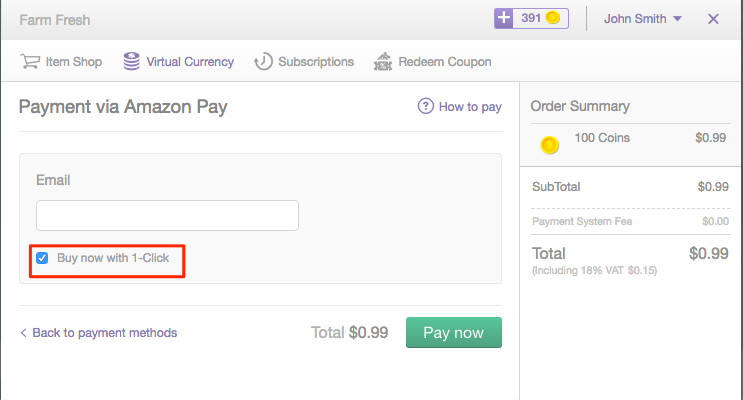The height and width of the screenshot is (400, 743).
Task: Uncheck Buy now with 1-Click
Action: 42,258
